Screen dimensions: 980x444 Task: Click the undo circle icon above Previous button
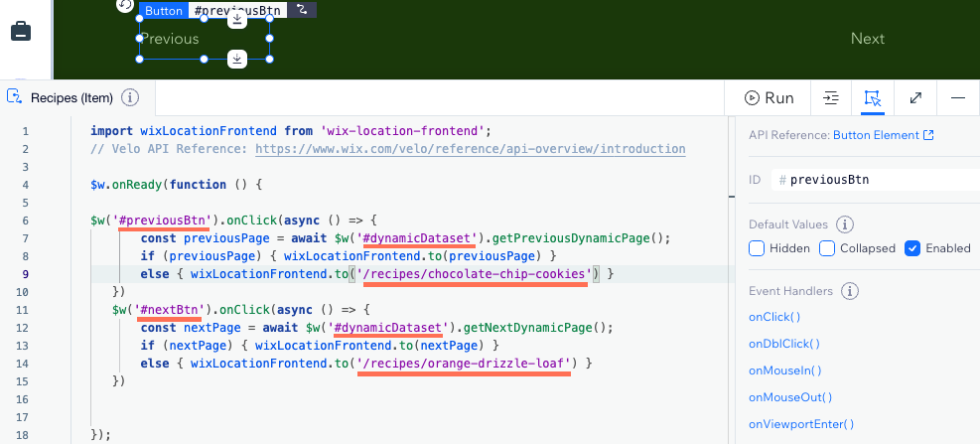[125, 5]
